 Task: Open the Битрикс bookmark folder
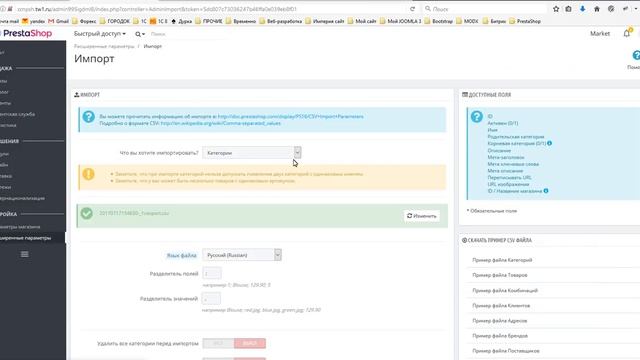494,21
